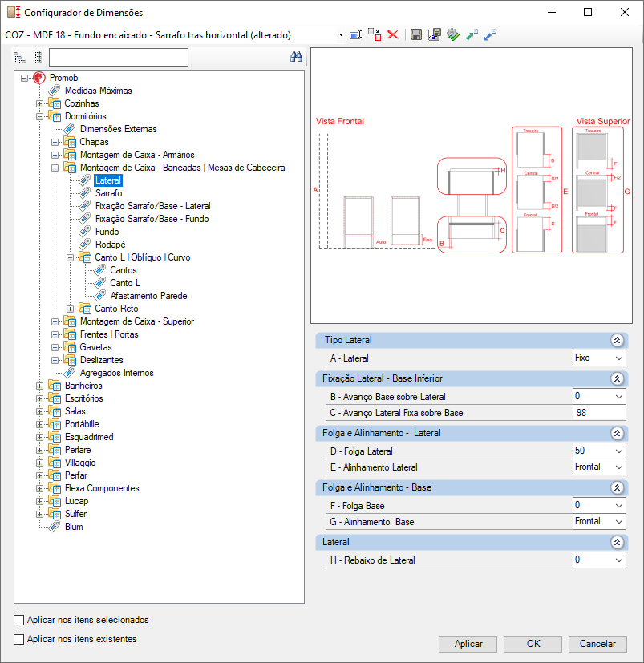Collapse the Lateral section chevron
Screen dimensions: 644x663
point(617,542)
